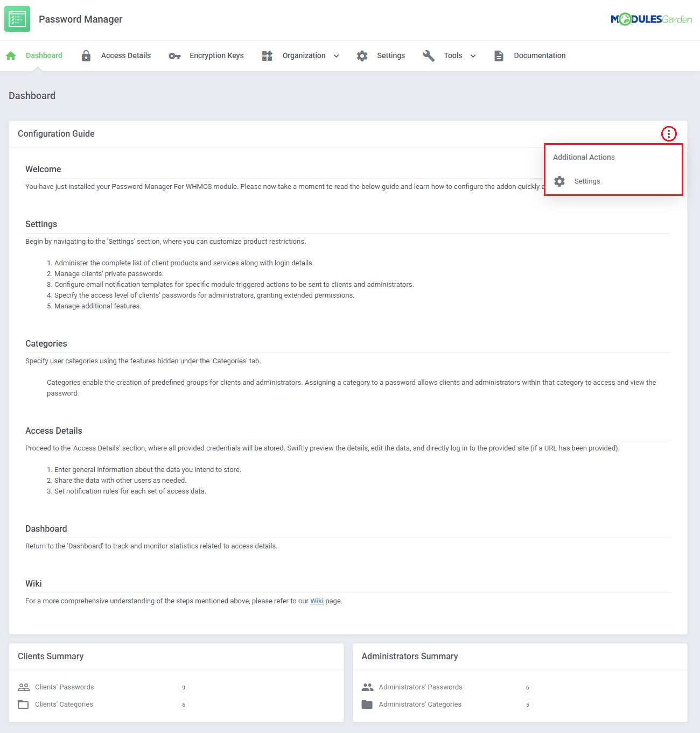The width and height of the screenshot is (700, 733).
Task: Click the Administrators Summary heading
Action: [410, 657]
